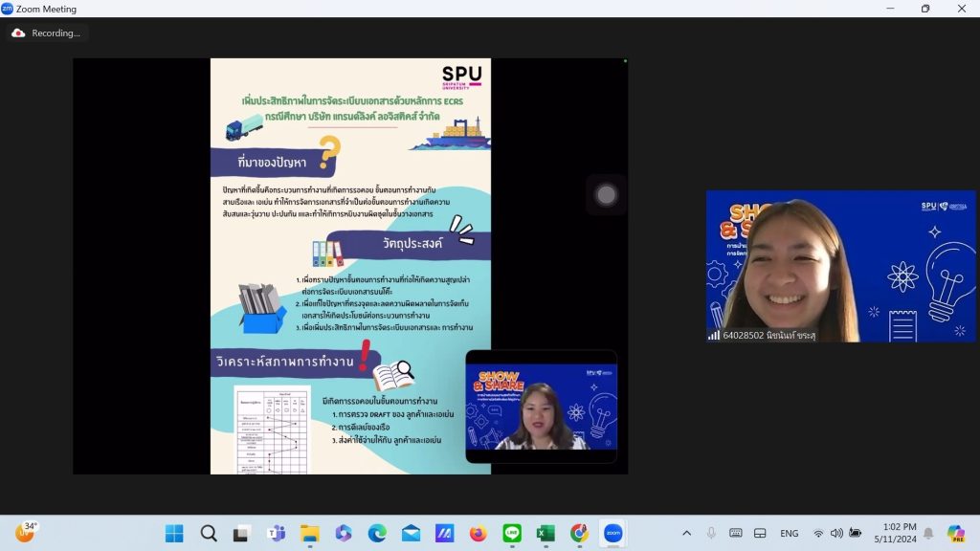Click the participant name label 64028502

[768, 336]
